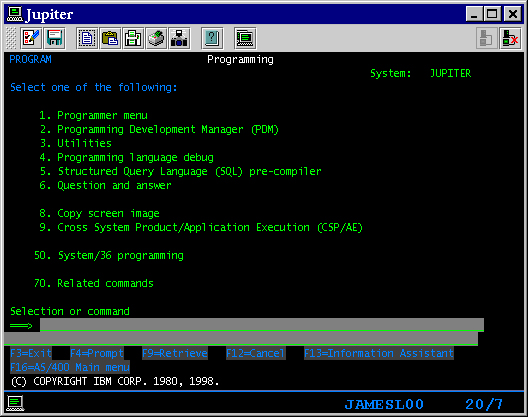Image resolution: width=528 pixels, height=417 pixels.
Task: Select option 1 Programmer menu
Action: pos(93,116)
